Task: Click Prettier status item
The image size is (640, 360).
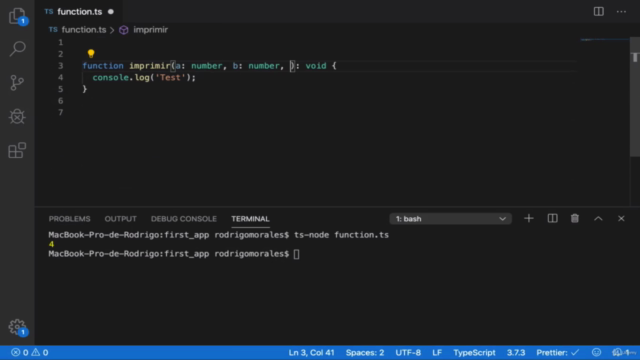Action: point(558,352)
